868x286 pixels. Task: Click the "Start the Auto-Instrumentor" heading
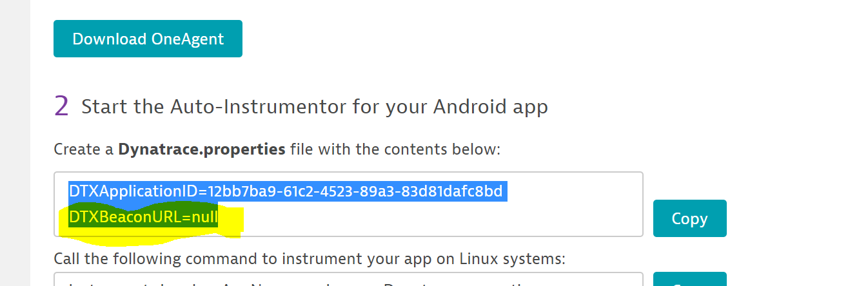(314, 106)
